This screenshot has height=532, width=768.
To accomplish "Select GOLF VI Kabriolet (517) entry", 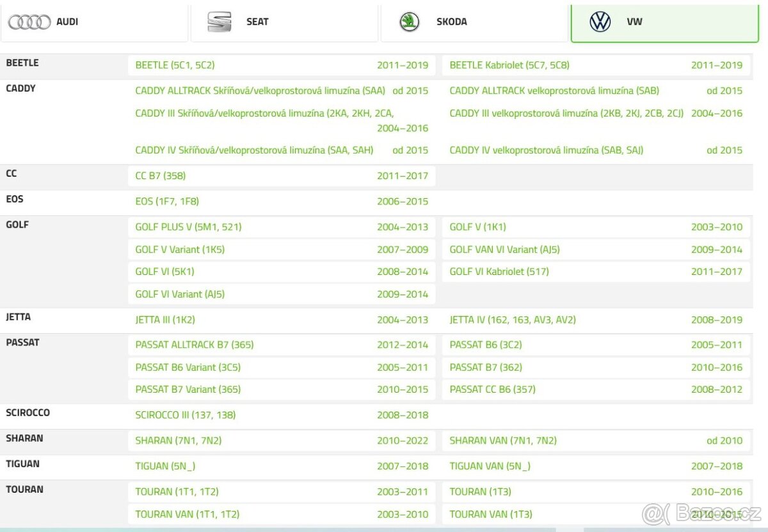I will click(499, 272).
